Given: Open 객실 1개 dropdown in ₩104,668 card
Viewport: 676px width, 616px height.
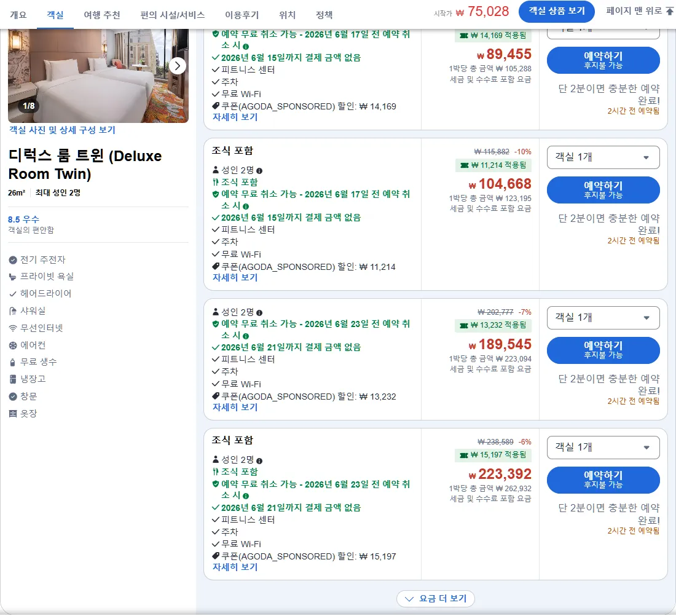Looking at the screenshot, I should 603,157.
